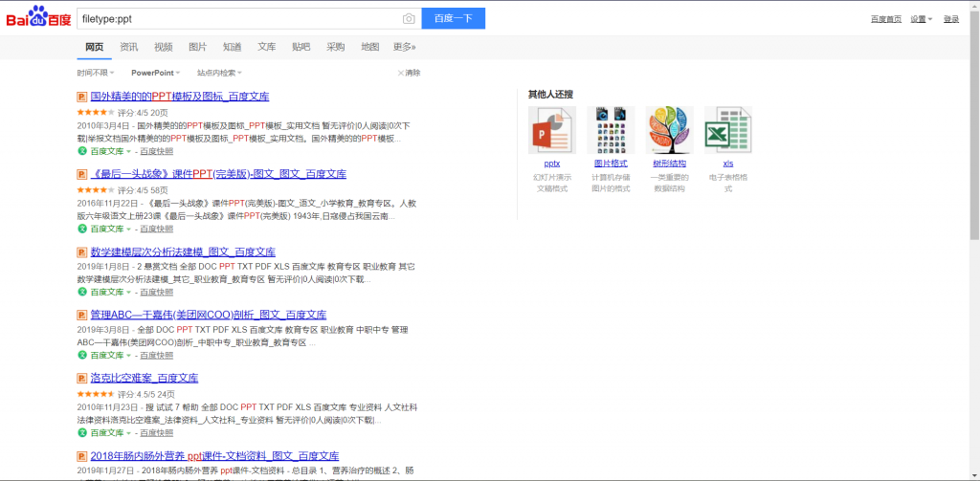980x481 pixels.
Task: Switch to the 地图 tab
Action: coord(370,47)
